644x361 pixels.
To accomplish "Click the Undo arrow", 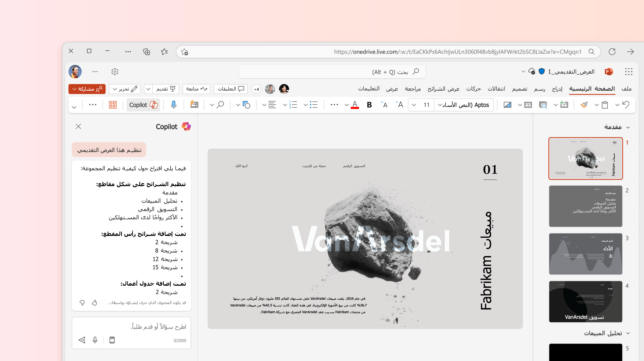I will (x=626, y=105).
